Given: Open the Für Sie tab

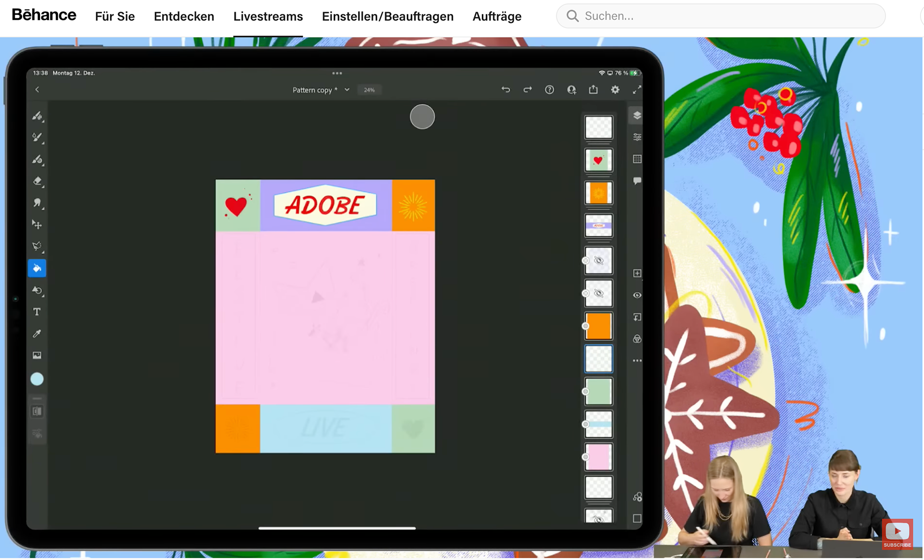Looking at the screenshot, I should click(x=115, y=16).
